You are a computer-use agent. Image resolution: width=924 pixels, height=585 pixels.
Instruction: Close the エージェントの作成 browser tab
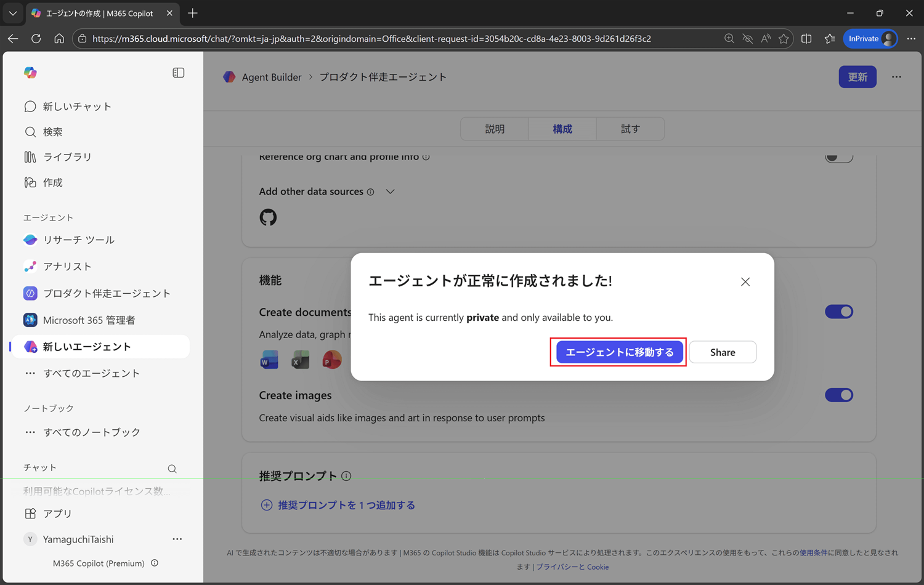[x=169, y=13]
